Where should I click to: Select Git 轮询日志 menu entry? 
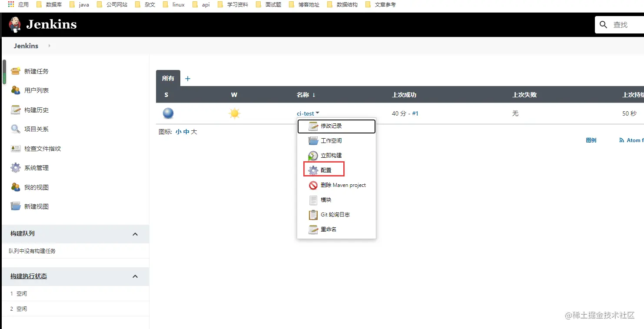(336, 215)
